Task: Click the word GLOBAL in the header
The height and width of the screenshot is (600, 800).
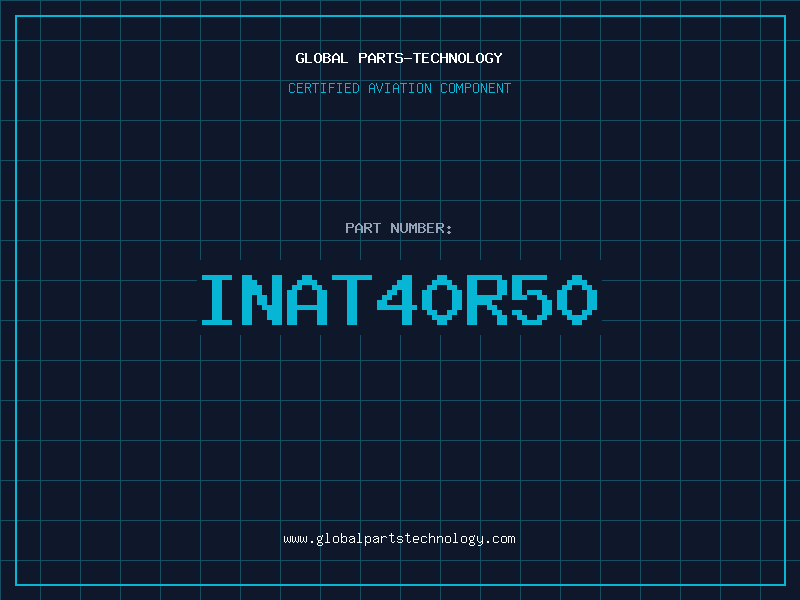Action: coord(322,58)
